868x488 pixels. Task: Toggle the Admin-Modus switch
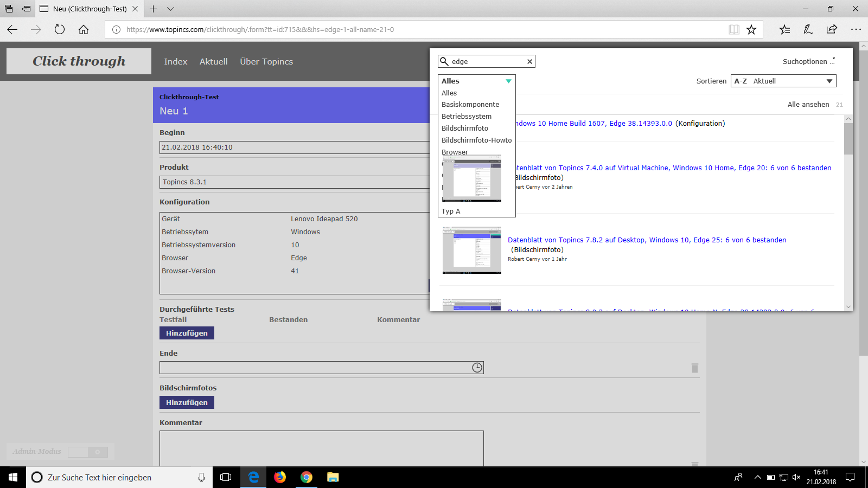pos(88,452)
